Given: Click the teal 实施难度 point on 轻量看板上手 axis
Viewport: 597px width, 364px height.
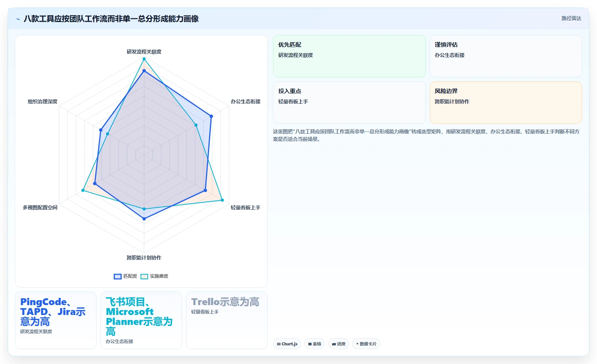Looking at the screenshot, I should [x=222, y=200].
